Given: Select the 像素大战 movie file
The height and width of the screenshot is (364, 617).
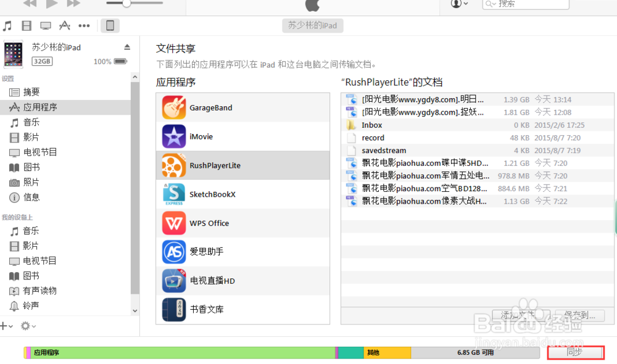Looking at the screenshot, I should (x=478, y=201).
